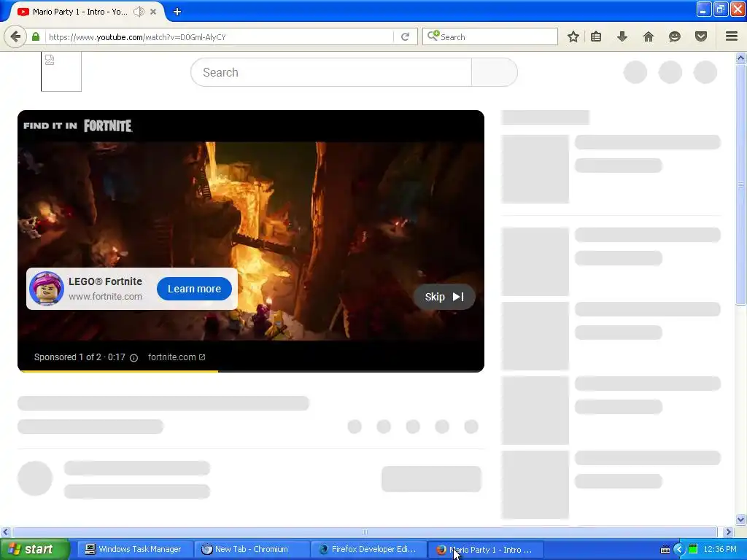This screenshot has width=747, height=560.
Task: Open a new tab with plus button
Action: (177, 12)
